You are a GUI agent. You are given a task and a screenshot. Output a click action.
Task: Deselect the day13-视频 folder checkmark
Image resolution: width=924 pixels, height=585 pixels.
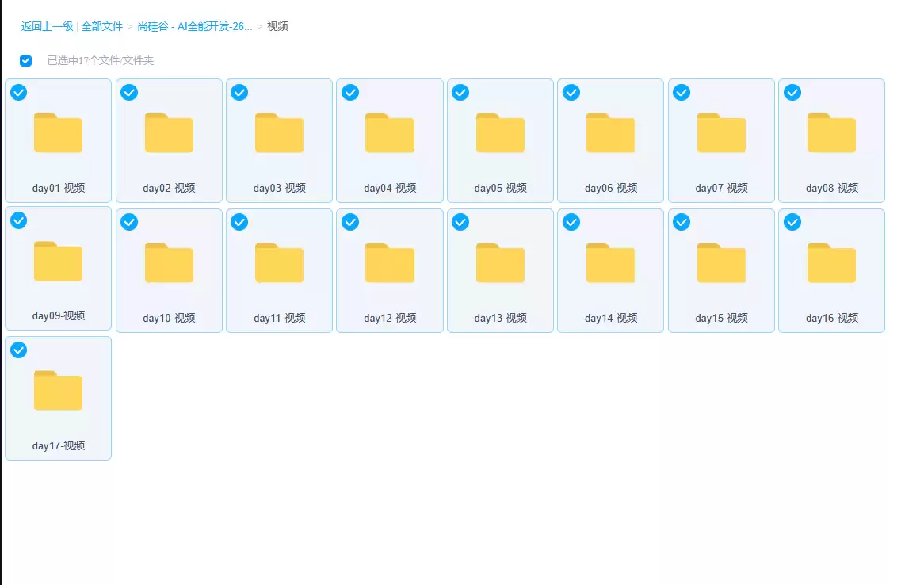(460, 222)
